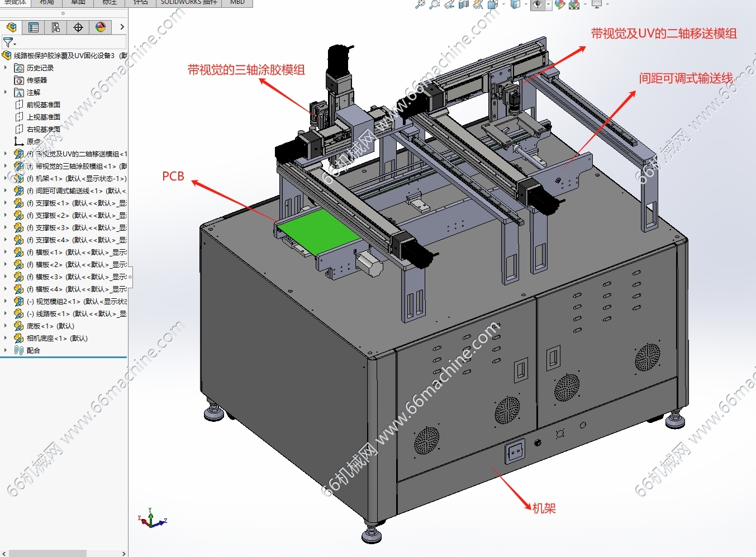Open the DisplayManager color sphere tab
Screen dimensions: 756x557
101,27
